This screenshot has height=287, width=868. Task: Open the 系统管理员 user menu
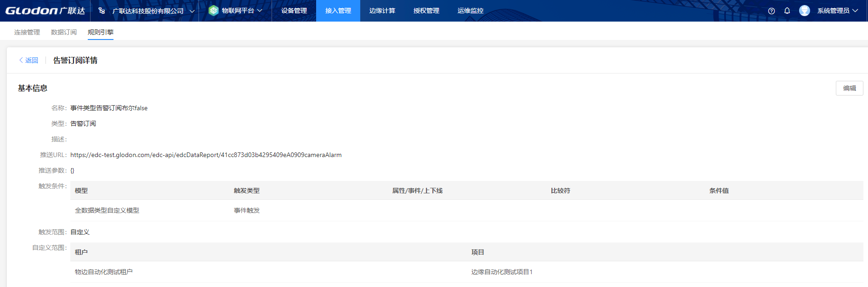click(x=837, y=11)
